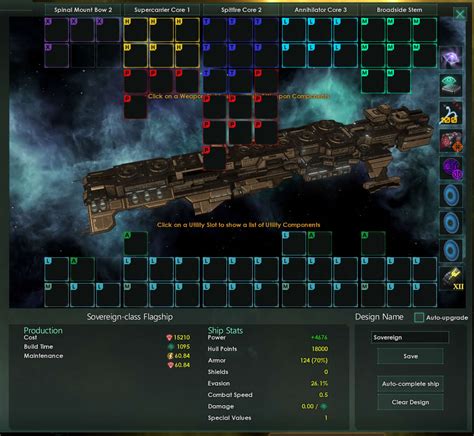The height and width of the screenshot is (436, 474).
Task: Change the Annihilator Core 3 section
Action: tap(320, 10)
